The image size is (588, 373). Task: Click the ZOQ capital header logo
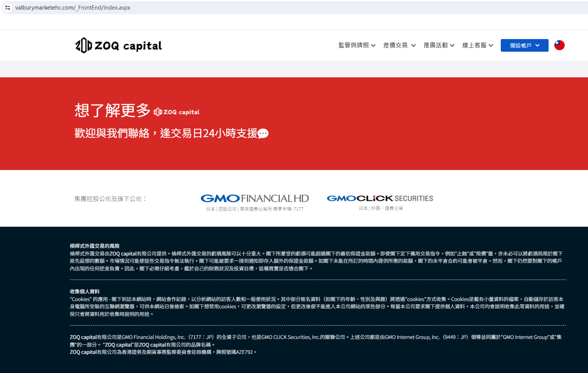point(119,46)
